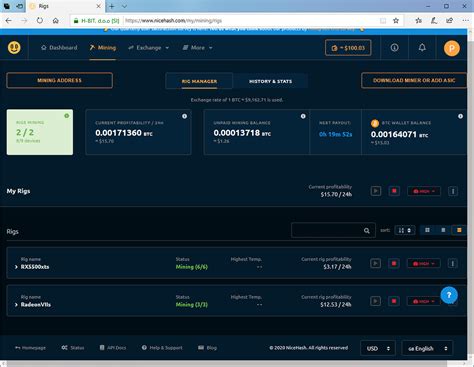Open the Status footer link
474x367 pixels.
point(73,348)
